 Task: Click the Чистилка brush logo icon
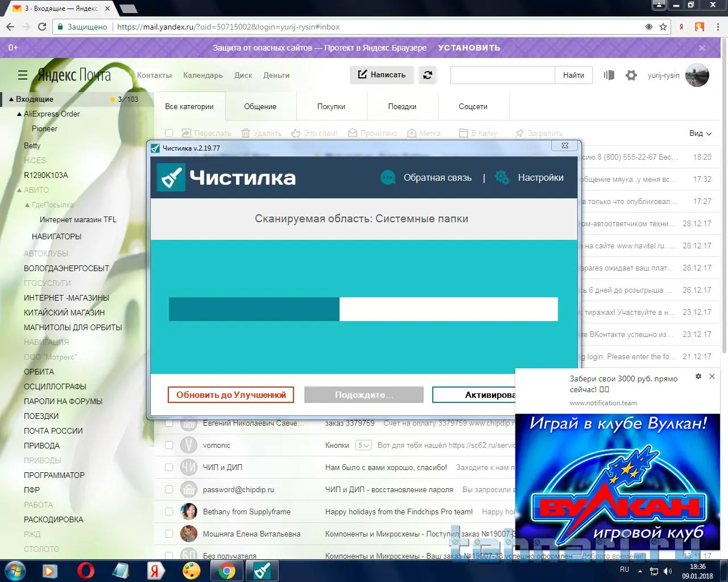pos(171,177)
